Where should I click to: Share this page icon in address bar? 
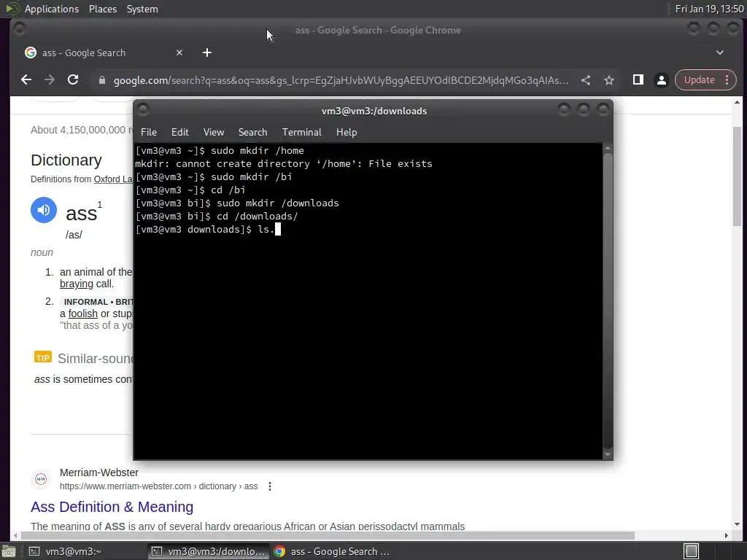pyautogui.click(x=586, y=80)
